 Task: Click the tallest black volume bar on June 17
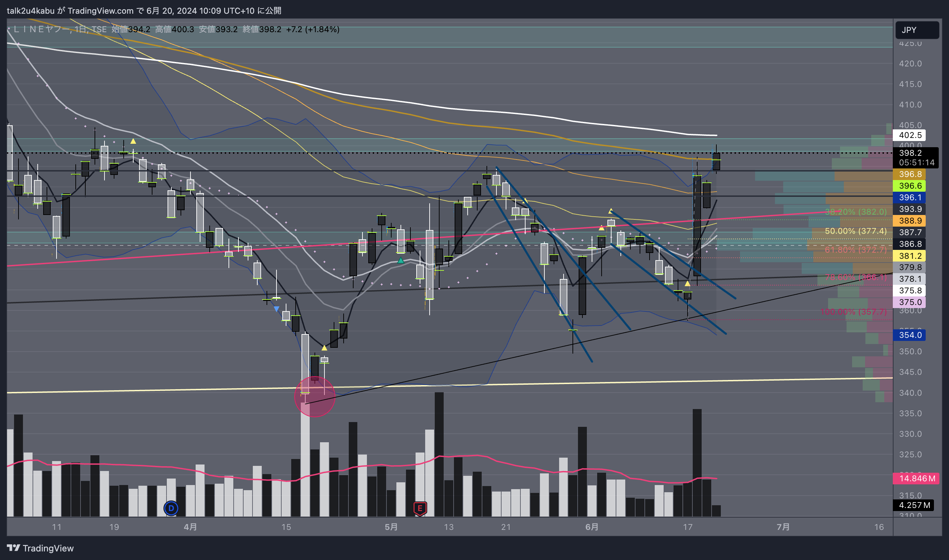tap(697, 463)
